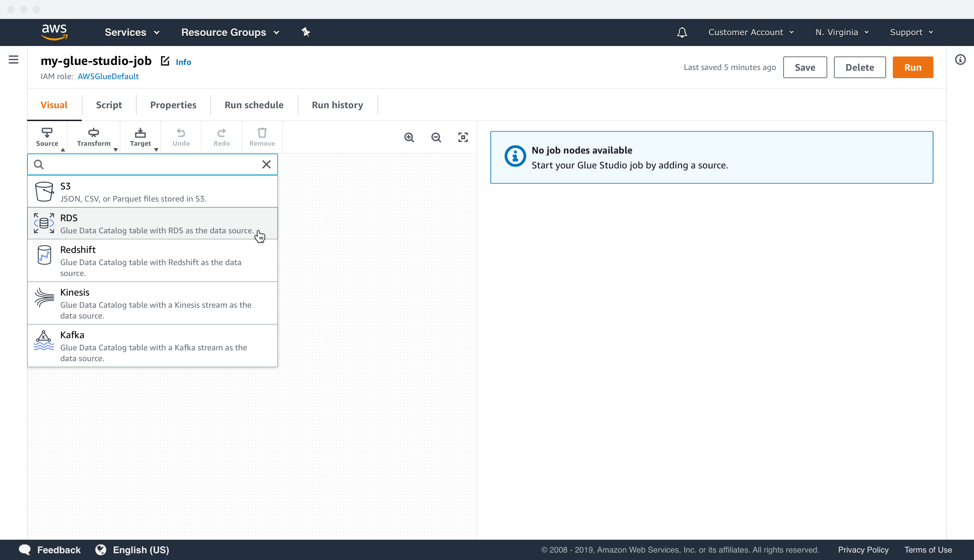The height and width of the screenshot is (560, 974).
Task: Open the Services dropdown menu
Action: [x=132, y=32]
